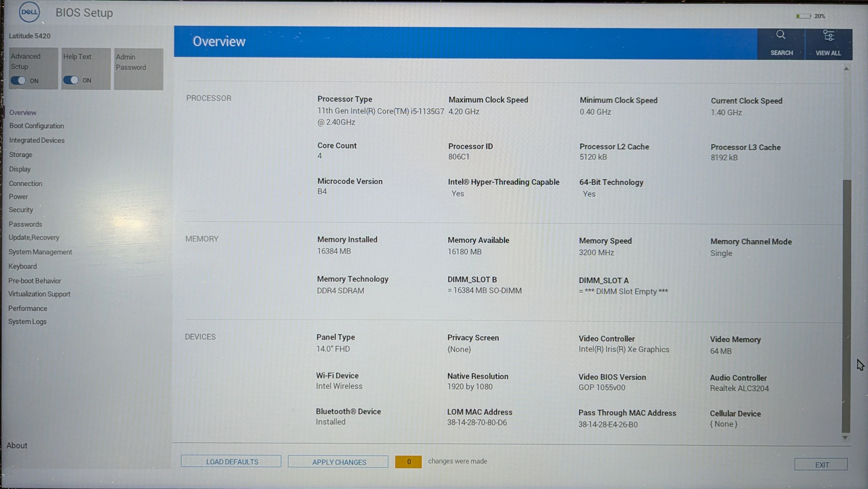Click the About link
868x489 pixels.
pos(17,445)
